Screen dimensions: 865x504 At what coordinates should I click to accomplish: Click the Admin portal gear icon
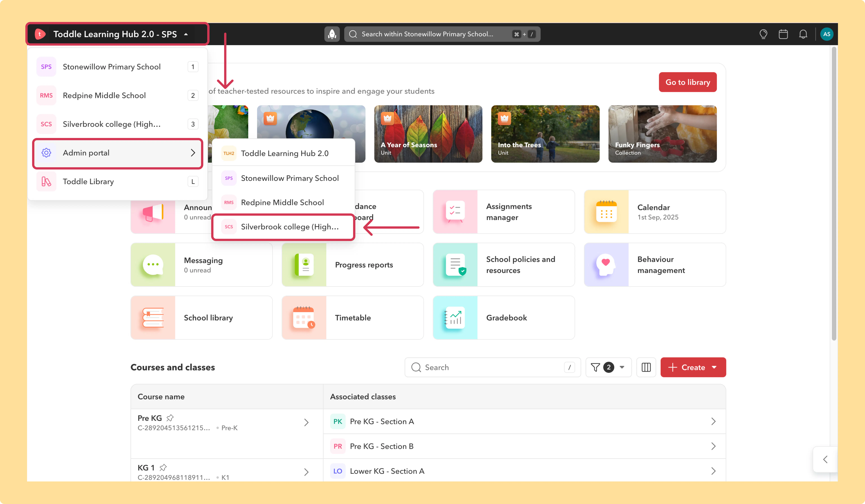pos(46,153)
